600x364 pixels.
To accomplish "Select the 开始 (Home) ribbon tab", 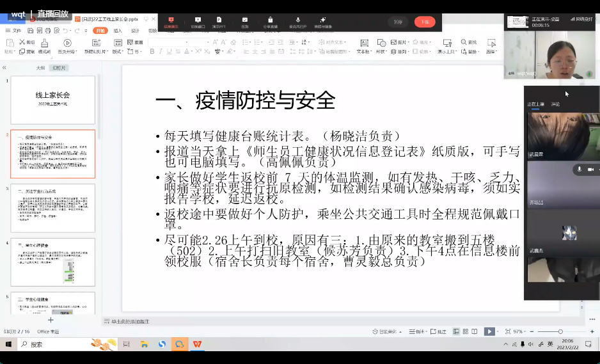I will [x=100, y=31].
